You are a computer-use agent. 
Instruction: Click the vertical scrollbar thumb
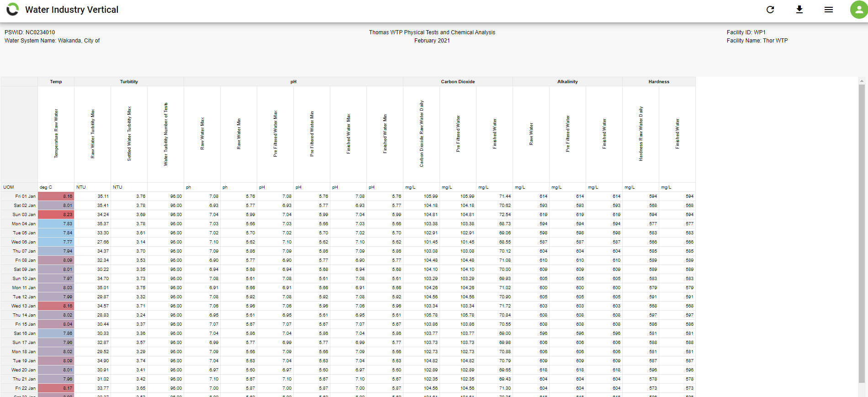[x=862, y=233]
